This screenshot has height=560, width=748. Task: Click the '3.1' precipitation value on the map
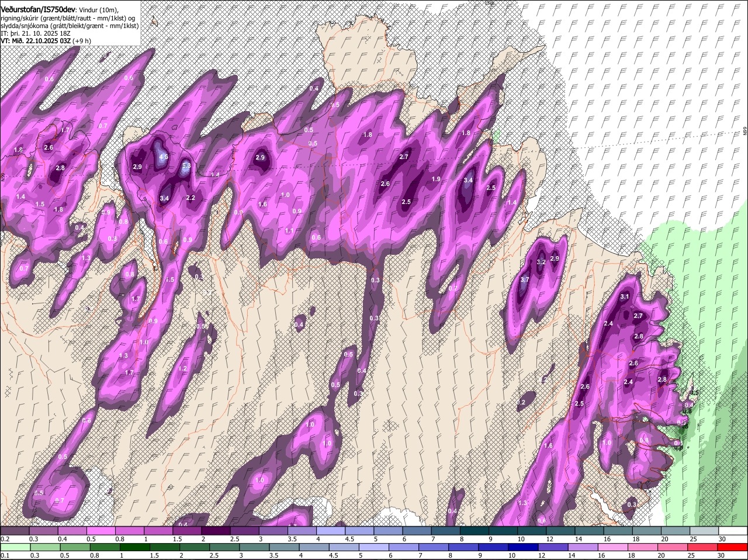click(x=624, y=297)
